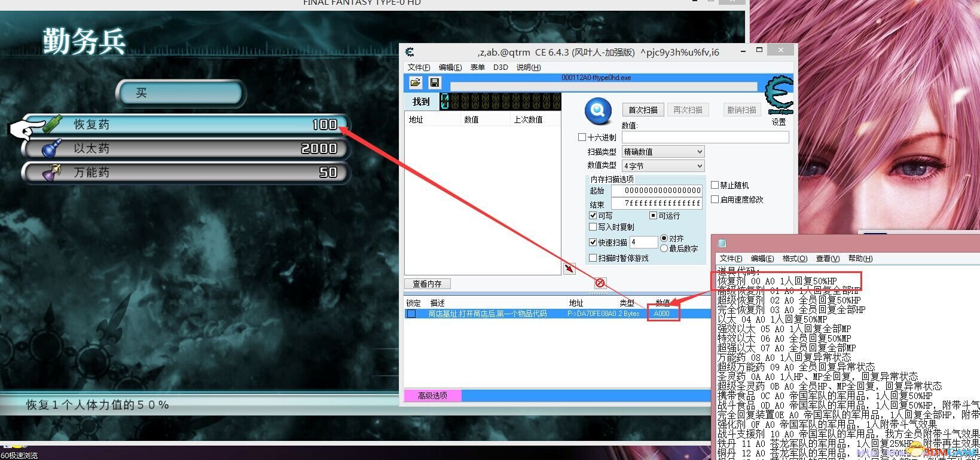This screenshot has width=980, height=460.
Task: Save the cheat table via floppy icon
Action: (x=435, y=82)
